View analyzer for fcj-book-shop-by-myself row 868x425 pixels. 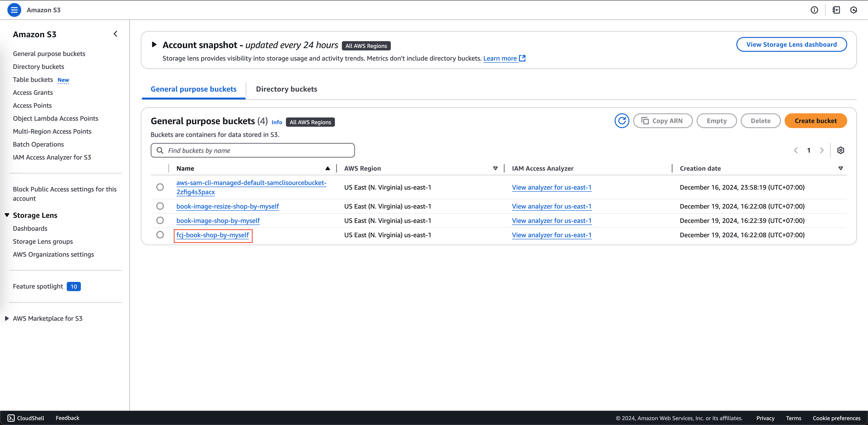(552, 235)
